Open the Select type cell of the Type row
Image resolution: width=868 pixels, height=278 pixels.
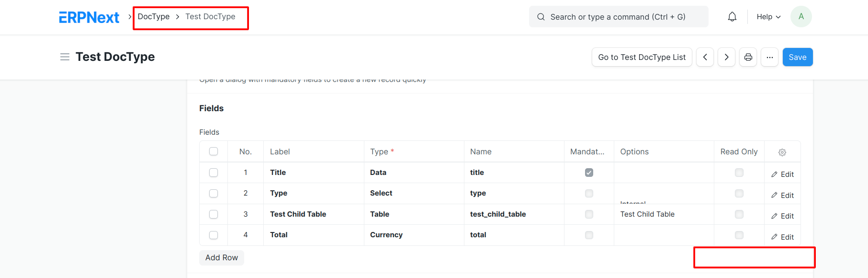coord(414,193)
